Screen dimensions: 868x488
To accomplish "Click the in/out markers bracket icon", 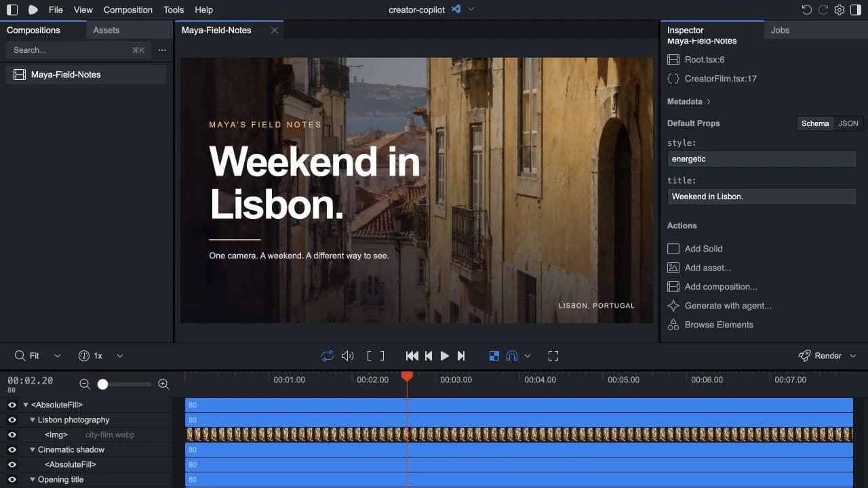I will click(376, 356).
